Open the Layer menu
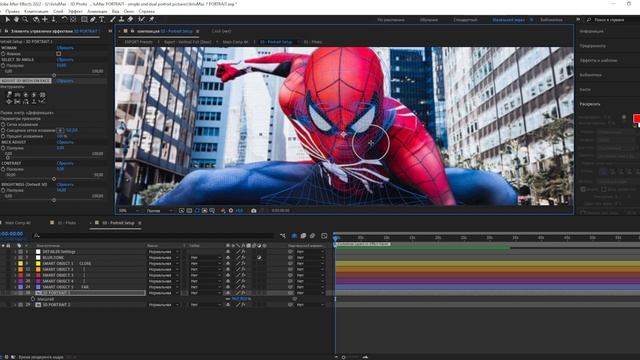 pyautogui.click(x=58, y=11)
